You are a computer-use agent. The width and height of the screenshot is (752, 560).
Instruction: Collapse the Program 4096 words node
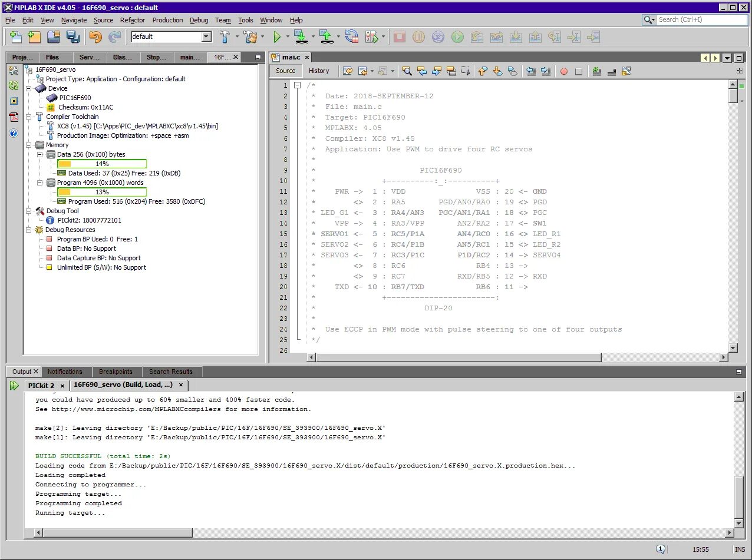(x=40, y=183)
